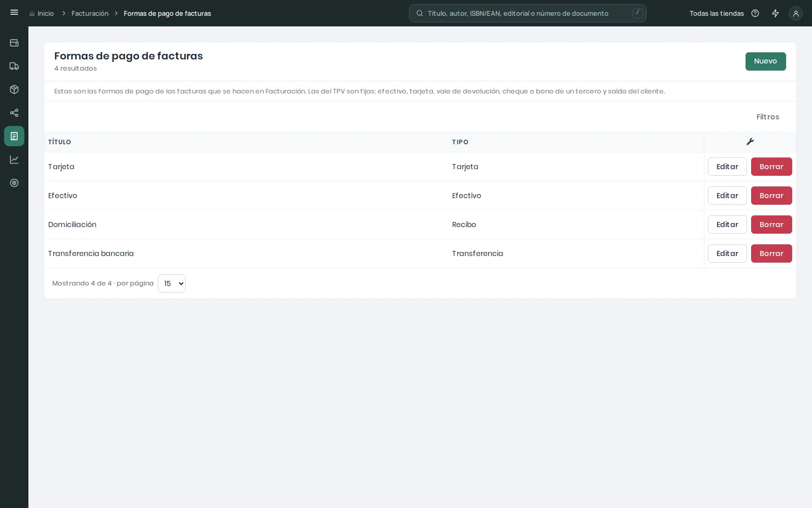Click the lightning bolt icon
Screen dimensions: 812x508
(x=775, y=13)
